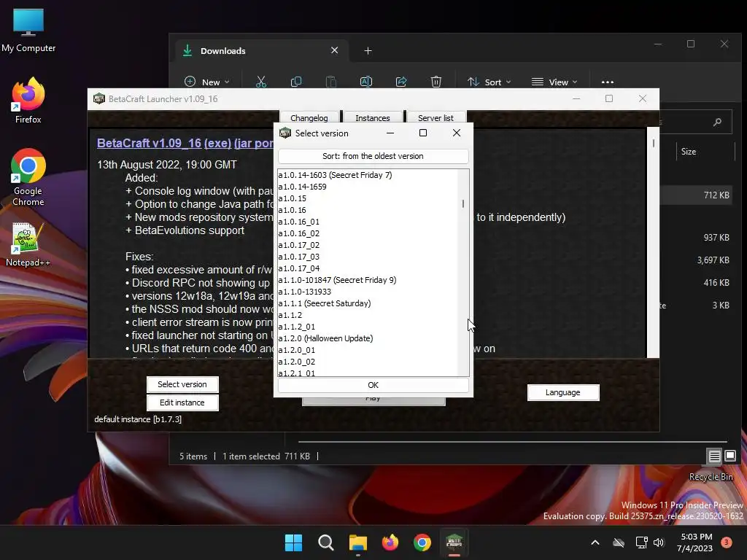Click the Language button
The image size is (747, 560).
pyautogui.click(x=562, y=392)
